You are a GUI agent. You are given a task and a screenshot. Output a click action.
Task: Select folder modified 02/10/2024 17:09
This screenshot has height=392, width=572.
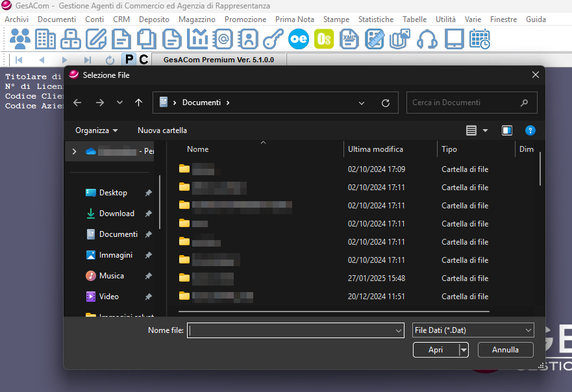[x=334, y=169]
